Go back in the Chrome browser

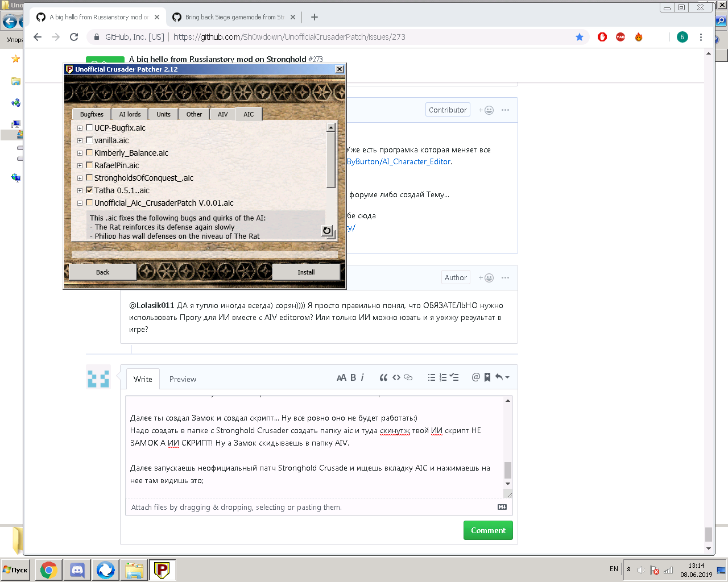[38, 37]
